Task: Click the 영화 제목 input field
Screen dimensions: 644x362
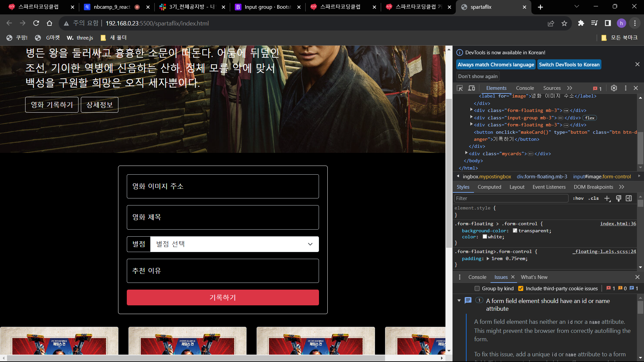Action: point(223,217)
